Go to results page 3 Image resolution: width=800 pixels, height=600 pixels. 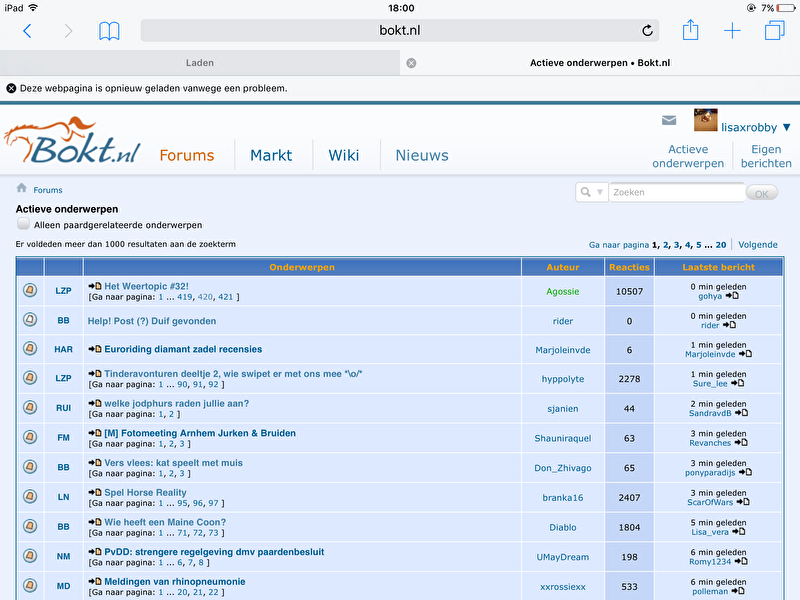677,245
